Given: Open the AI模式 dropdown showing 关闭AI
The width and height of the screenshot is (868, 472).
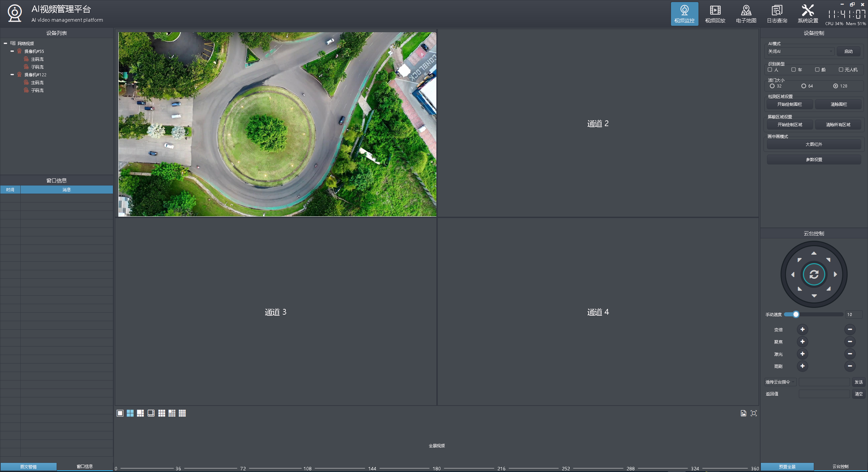Looking at the screenshot, I should [x=800, y=52].
